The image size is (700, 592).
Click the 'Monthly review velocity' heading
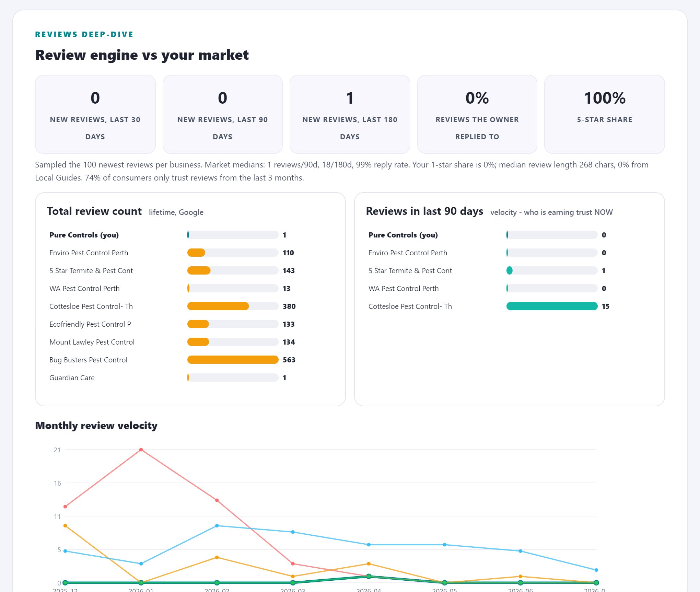pyautogui.click(x=96, y=426)
